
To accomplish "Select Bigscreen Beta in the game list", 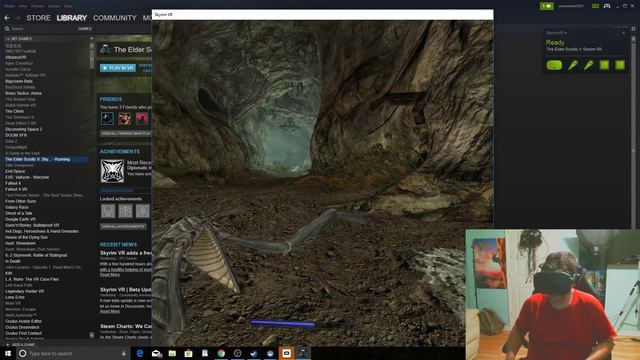I will [19, 81].
